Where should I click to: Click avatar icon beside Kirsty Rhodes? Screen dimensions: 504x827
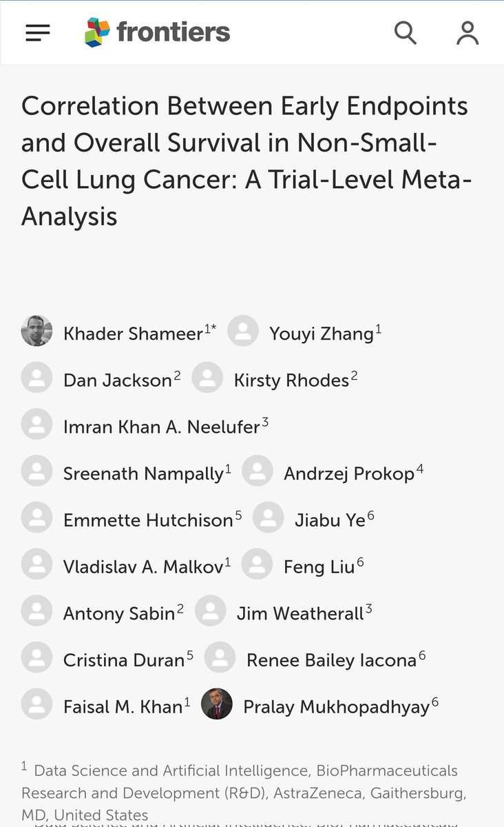pyautogui.click(x=207, y=378)
